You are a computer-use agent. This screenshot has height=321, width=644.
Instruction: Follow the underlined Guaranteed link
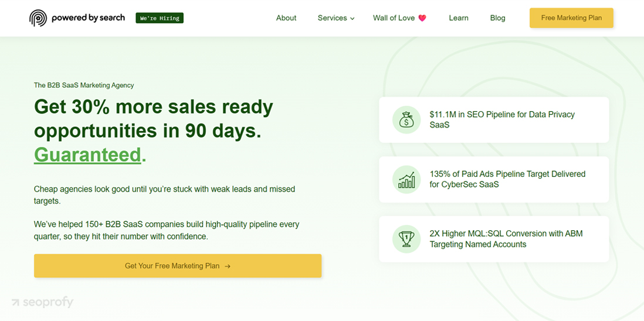(87, 155)
